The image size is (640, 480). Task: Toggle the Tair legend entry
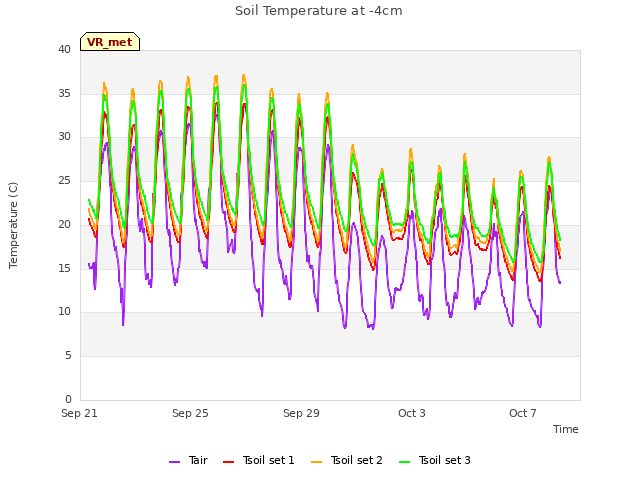click(189, 460)
